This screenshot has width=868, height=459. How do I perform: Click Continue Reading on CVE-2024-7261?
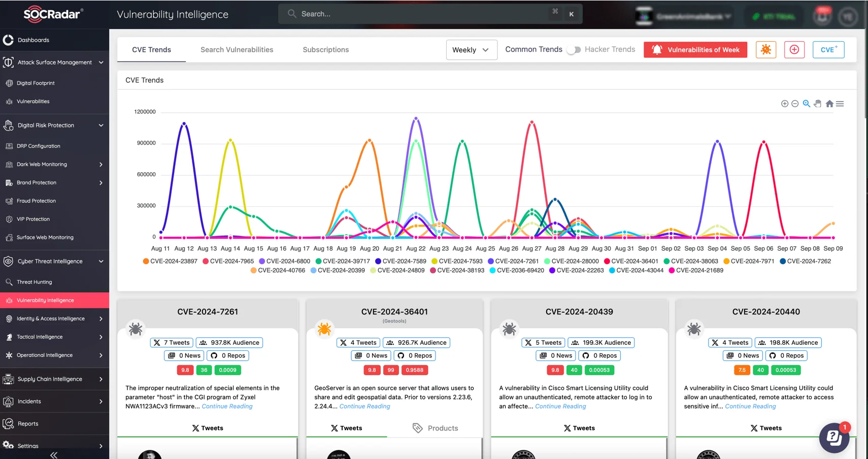tap(227, 406)
